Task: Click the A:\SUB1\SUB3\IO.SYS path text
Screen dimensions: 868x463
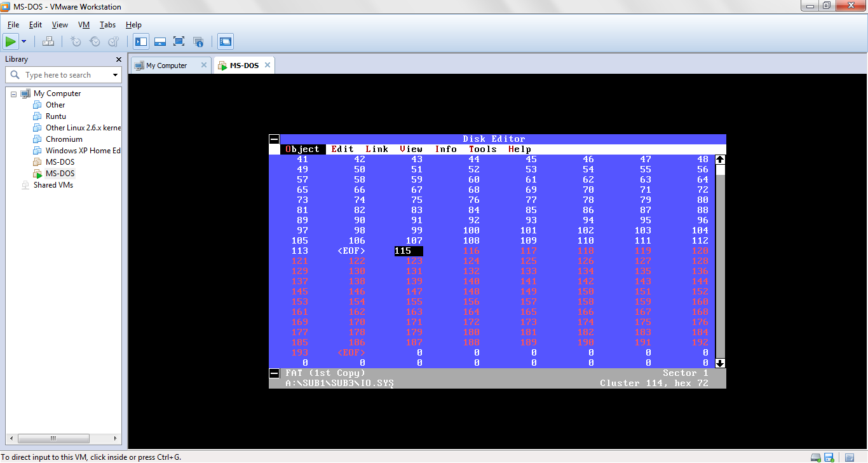Action: 340,384
